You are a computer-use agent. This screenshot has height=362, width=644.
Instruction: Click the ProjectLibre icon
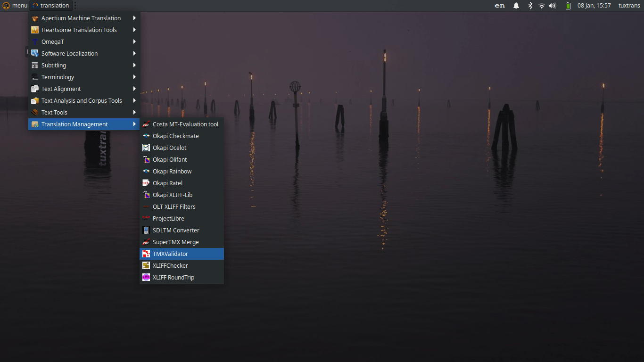(x=146, y=219)
